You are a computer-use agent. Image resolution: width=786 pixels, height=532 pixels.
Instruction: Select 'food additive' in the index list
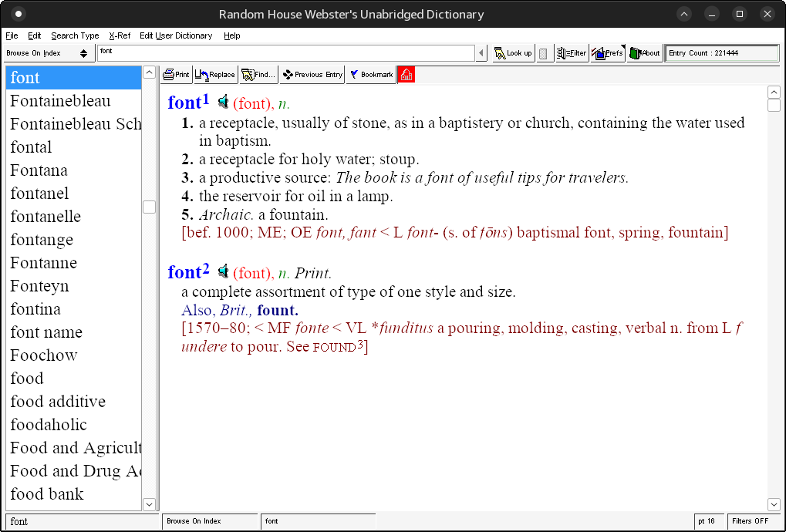tap(58, 402)
